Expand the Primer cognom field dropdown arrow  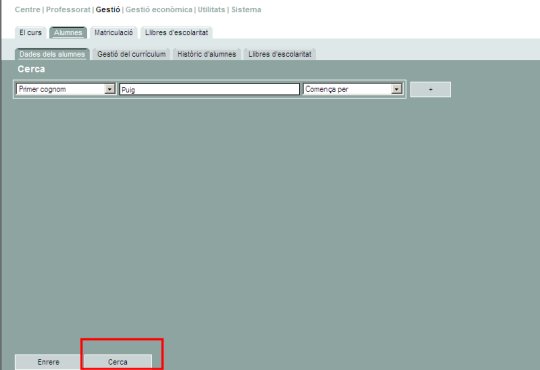(x=110, y=89)
